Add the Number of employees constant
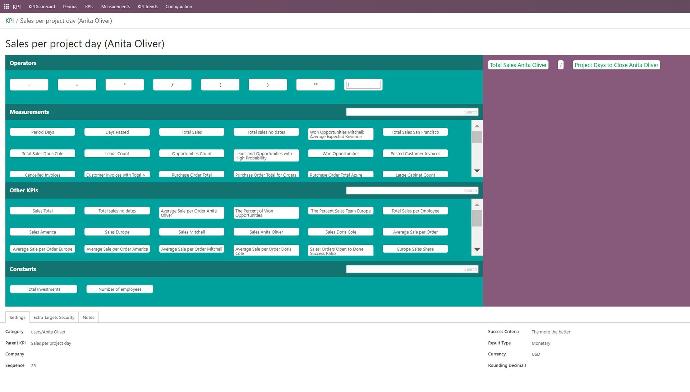This screenshot has width=690, height=392. point(120,289)
